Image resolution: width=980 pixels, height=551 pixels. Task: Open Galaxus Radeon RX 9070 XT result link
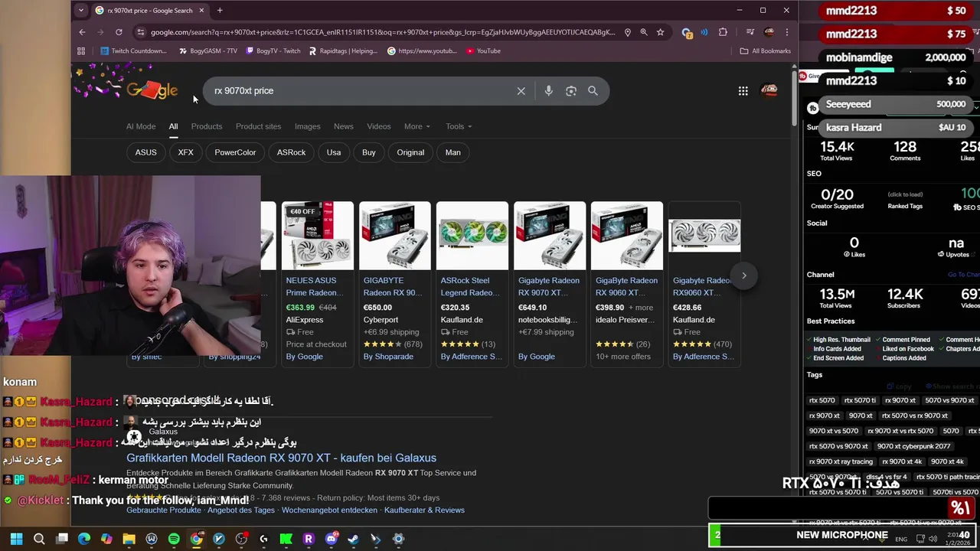tap(281, 458)
